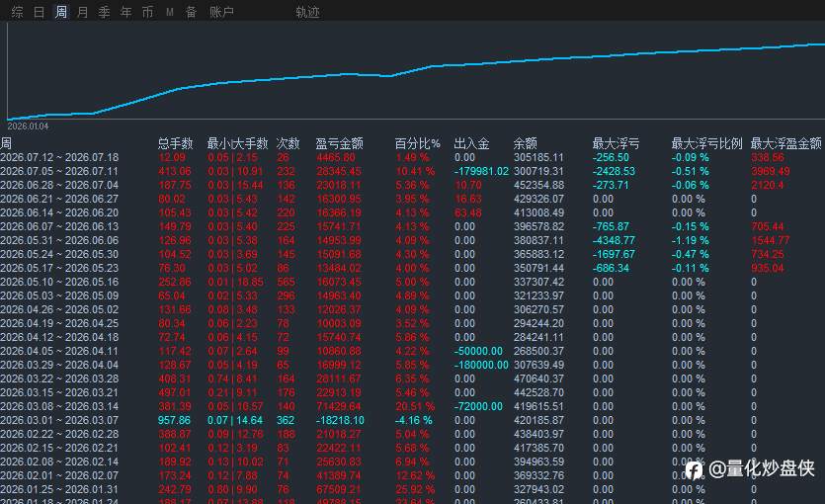Click the trade count 565
Viewport: 825px width, 504px height.
(x=286, y=282)
